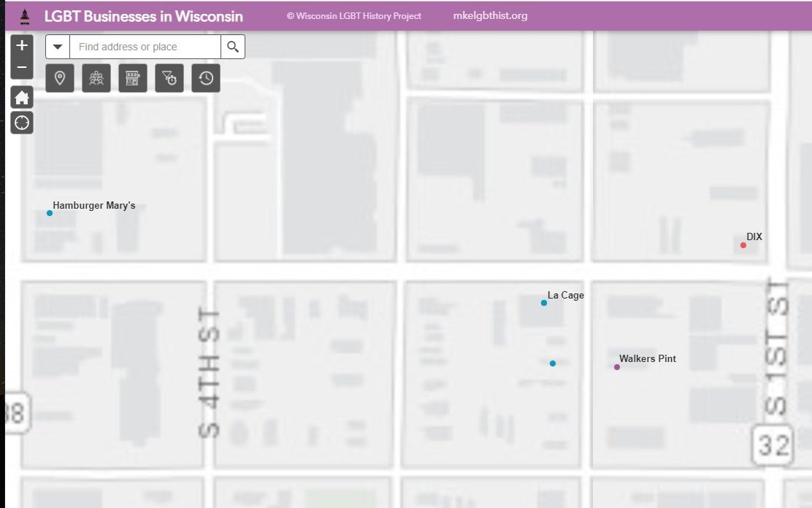Click the Wisconsin LGBT History Project logo
Image resolution: width=812 pixels, height=508 pixels.
pos(24,16)
